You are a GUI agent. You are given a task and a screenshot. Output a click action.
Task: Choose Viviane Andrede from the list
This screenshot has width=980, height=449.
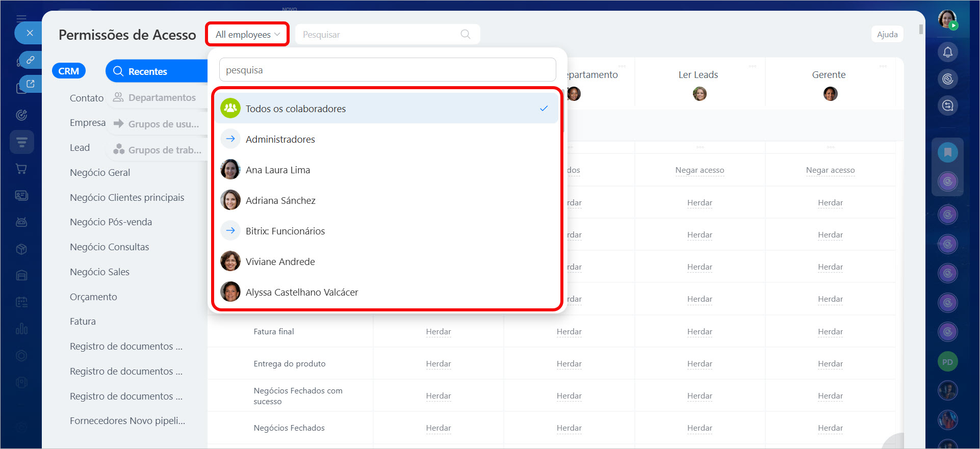coord(280,261)
